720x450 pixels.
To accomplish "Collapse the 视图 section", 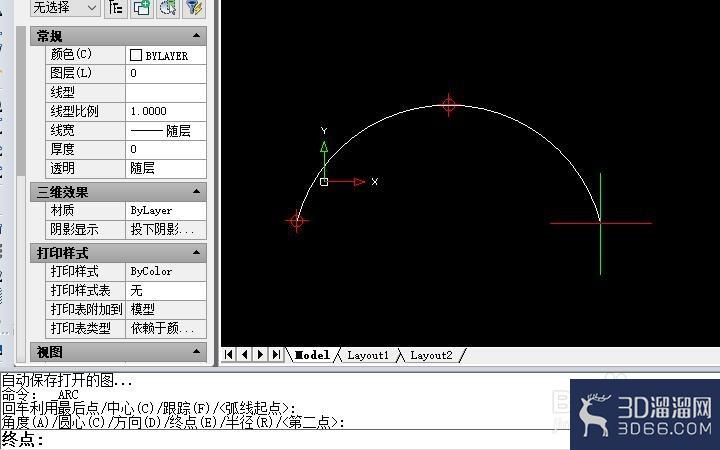I will pyautogui.click(x=197, y=352).
